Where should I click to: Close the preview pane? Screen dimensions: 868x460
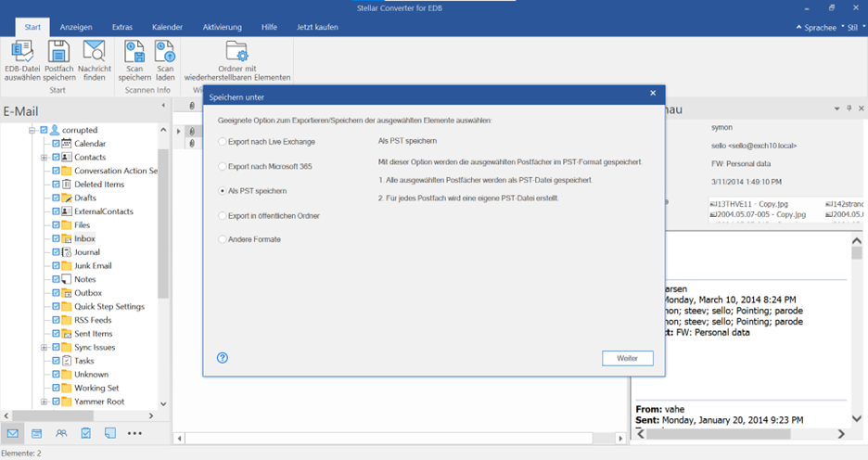tap(861, 109)
